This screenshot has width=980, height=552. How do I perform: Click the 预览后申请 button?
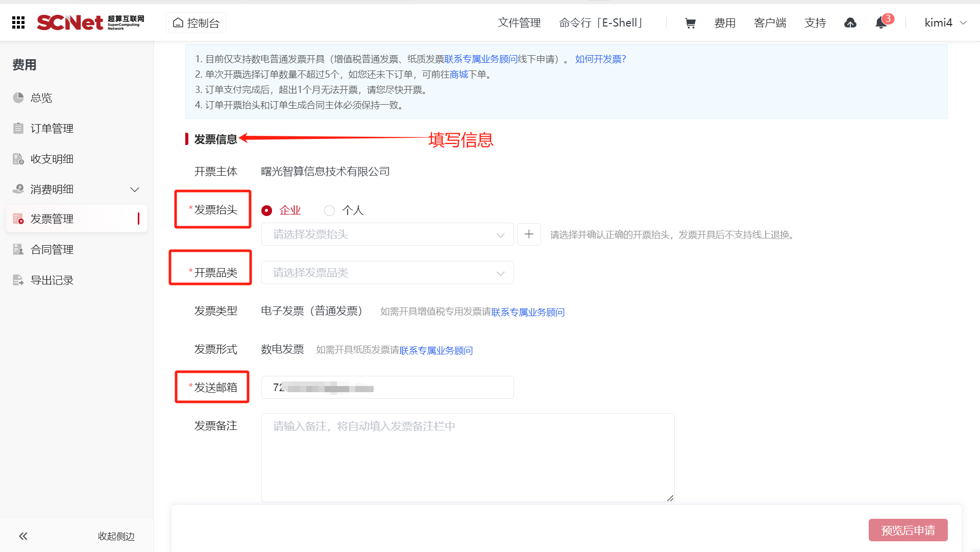[x=908, y=531]
